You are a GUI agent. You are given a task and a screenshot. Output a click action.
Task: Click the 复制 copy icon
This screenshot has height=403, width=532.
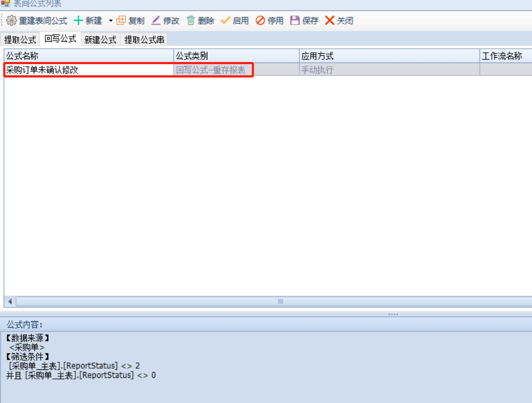[121, 21]
